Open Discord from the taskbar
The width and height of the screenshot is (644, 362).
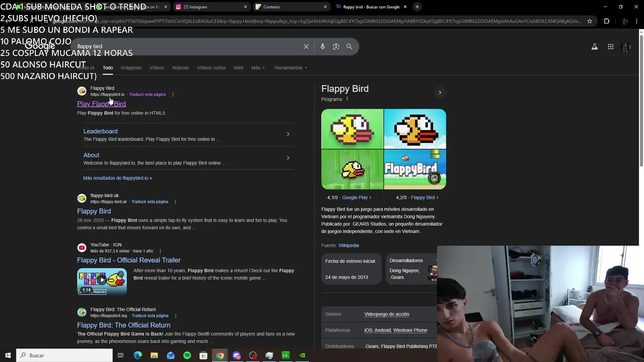click(x=236, y=355)
